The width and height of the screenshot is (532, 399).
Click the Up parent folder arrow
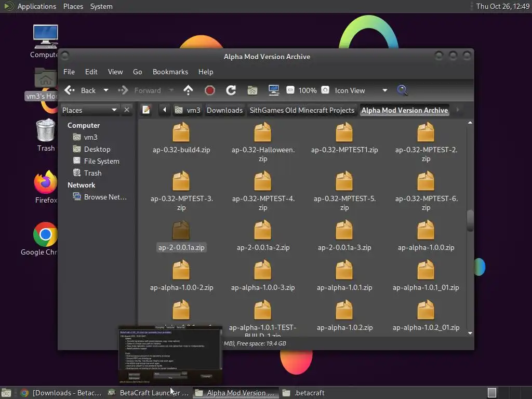point(188,90)
